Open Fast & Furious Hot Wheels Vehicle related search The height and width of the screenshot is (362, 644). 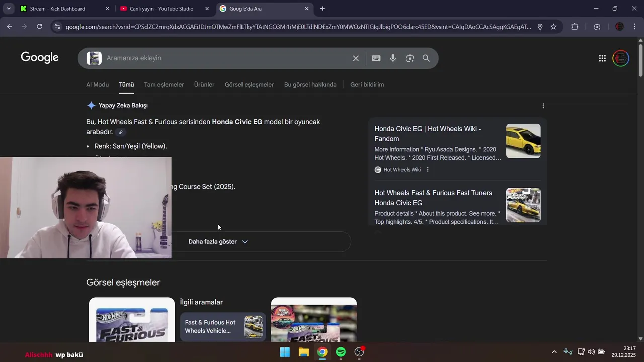click(223, 327)
